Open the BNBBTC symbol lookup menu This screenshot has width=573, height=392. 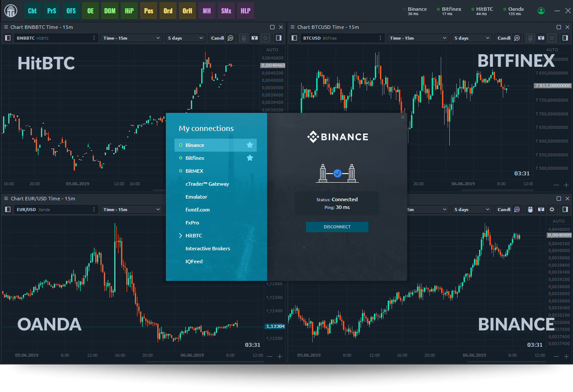click(x=93, y=38)
